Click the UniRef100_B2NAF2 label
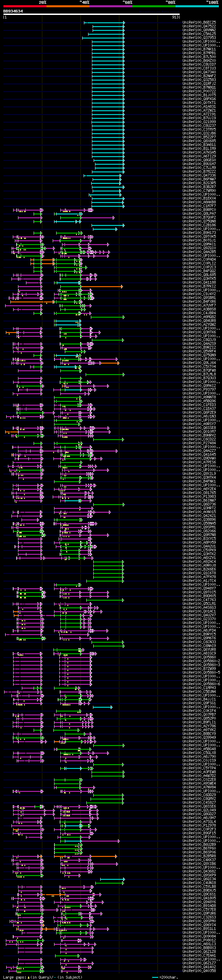Image resolution: width=222 pixels, height=980 pixels. point(199,76)
